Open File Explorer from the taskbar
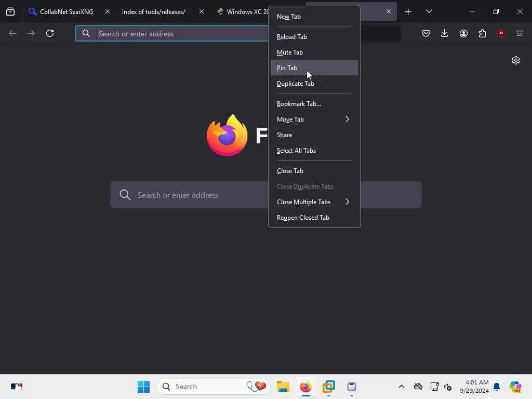The image size is (532, 399). (283, 387)
